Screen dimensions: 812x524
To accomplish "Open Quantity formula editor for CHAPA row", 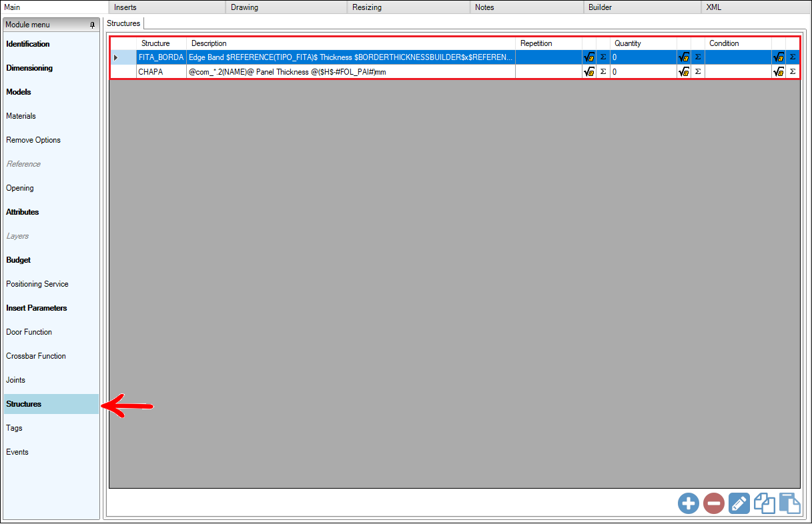I will (684, 71).
